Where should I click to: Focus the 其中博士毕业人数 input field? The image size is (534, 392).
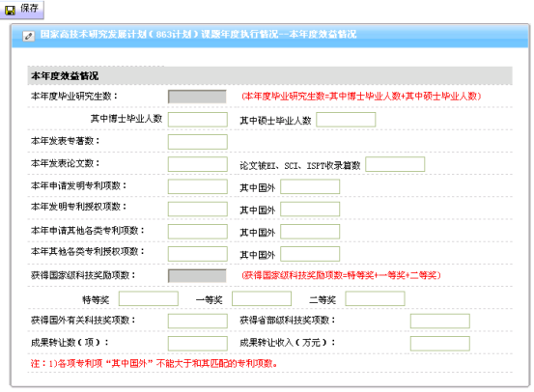(x=198, y=120)
